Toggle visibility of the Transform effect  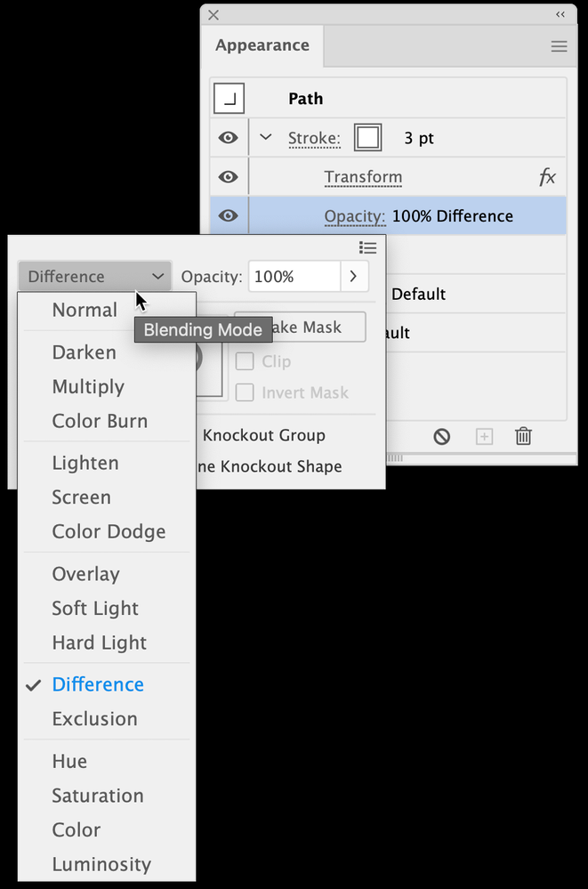pyautogui.click(x=229, y=177)
